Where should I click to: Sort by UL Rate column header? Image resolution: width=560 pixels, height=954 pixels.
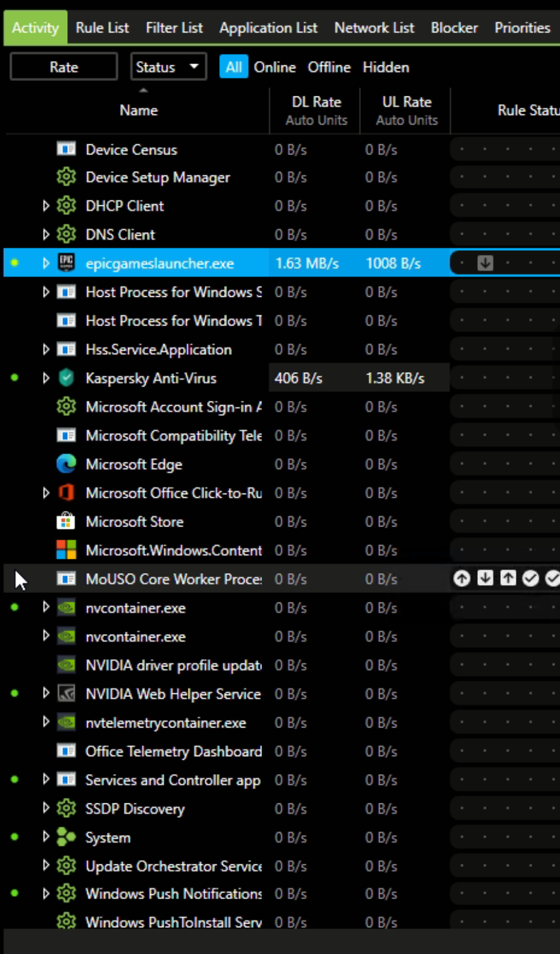[406, 110]
